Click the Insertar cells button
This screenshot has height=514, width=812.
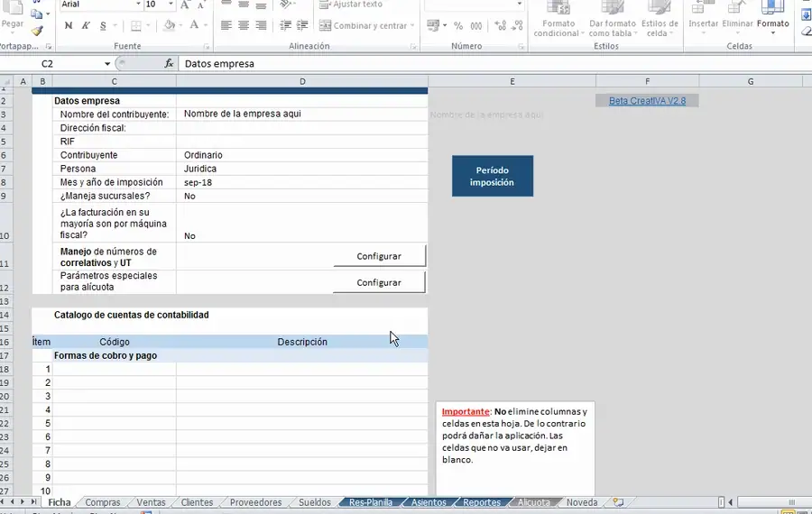point(703,17)
